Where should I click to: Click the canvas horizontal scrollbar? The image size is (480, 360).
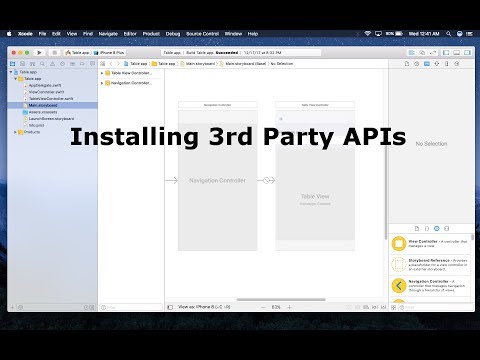click(x=281, y=299)
